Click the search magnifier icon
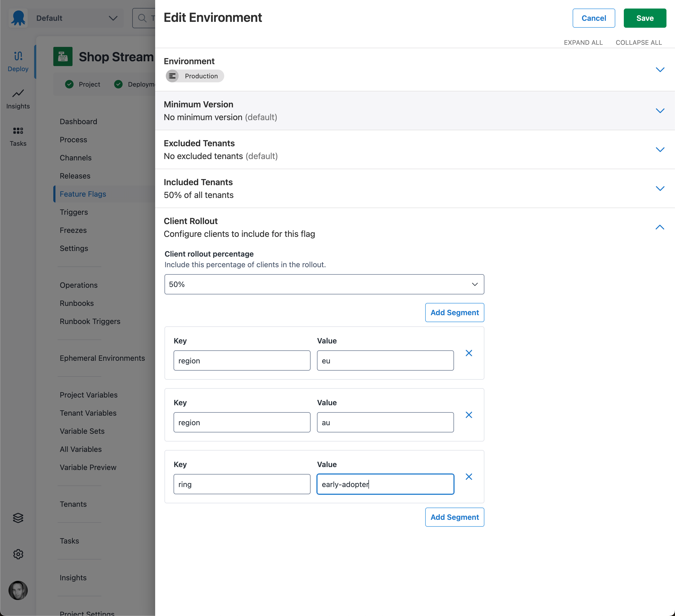The height and width of the screenshot is (616, 675). point(142,18)
